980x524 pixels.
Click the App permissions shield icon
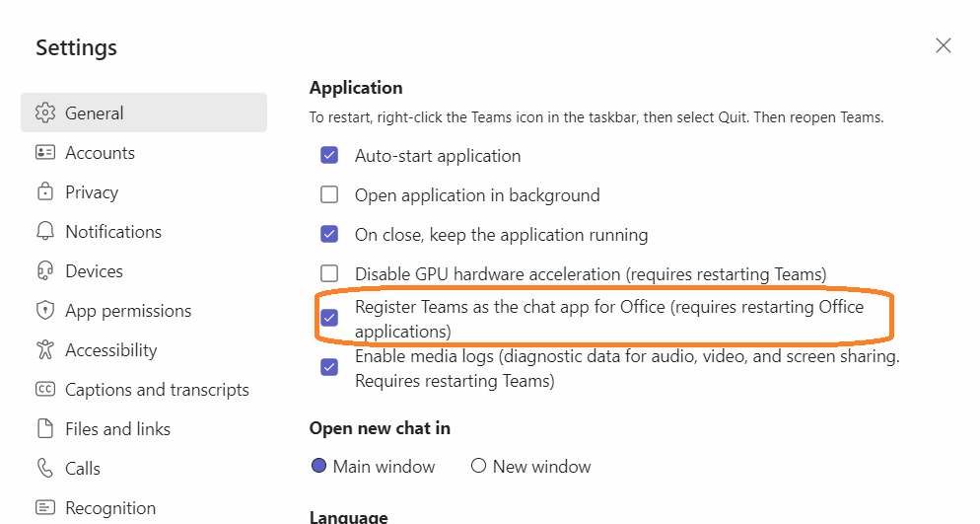tap(45, 310)
